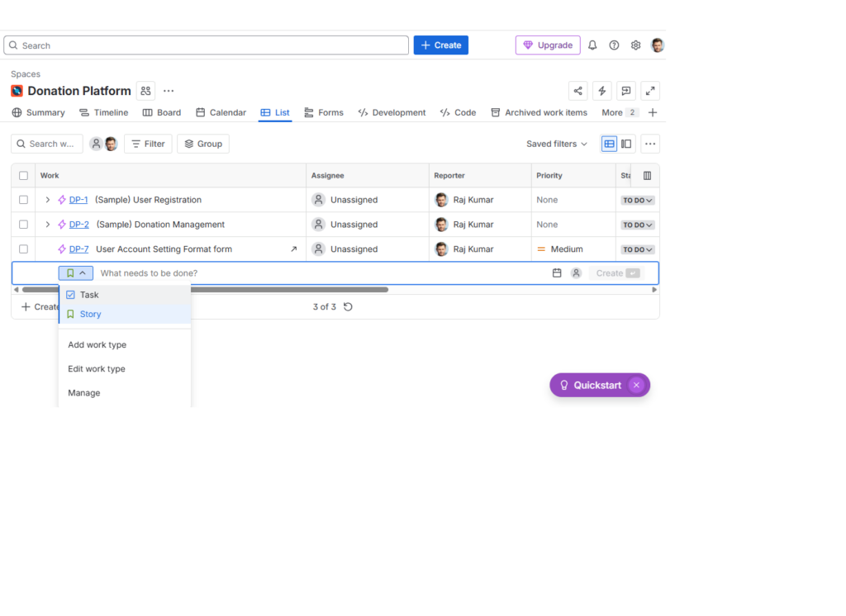Click the share icon for the space

(578, 91)
